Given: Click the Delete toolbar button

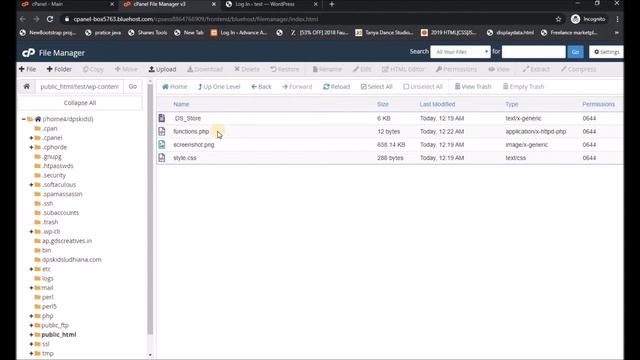Looking at the screenshot, I should point(247,69).
